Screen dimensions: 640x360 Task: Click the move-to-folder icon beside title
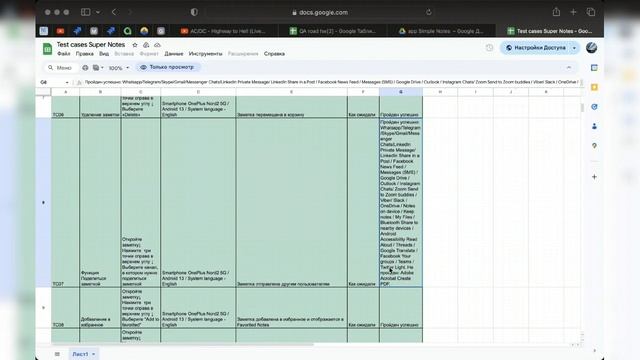(x=146, y=45)
